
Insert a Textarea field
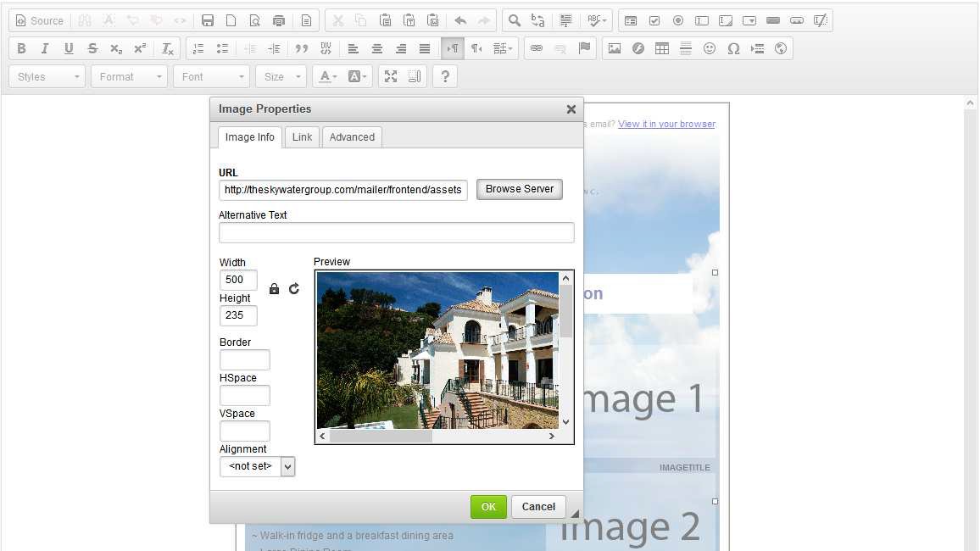[x=726, y=20]
